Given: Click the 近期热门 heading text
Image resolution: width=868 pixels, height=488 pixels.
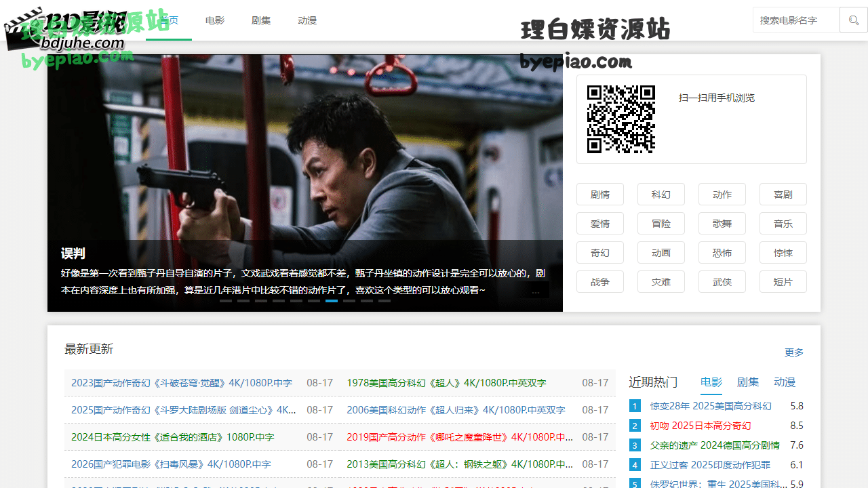Looking at the screenshot, I should pyautogui.click(x=653, y=382).
